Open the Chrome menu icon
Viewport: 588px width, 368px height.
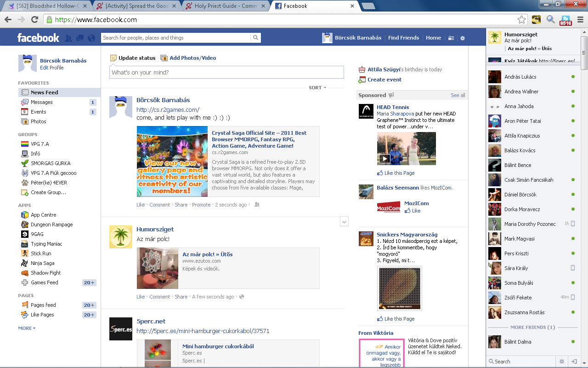tap(580, 20)
